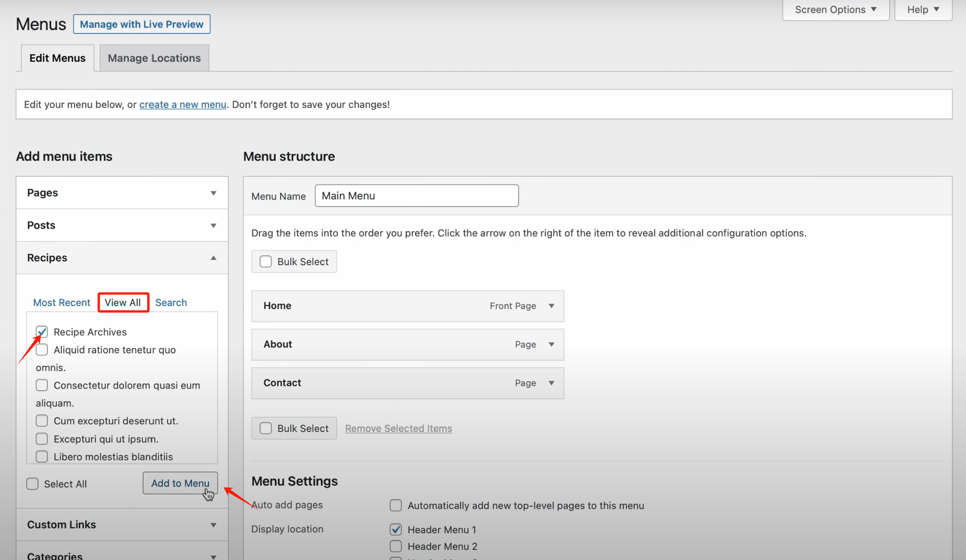
Task: Switch to Manage Locations tab
Action: pos(154,58)
